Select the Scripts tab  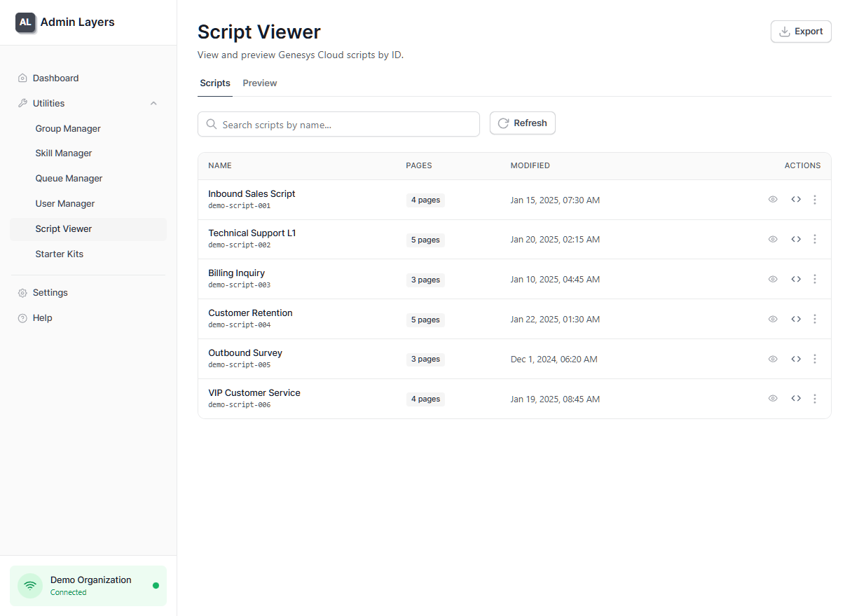pyautogui.click(x=214, y=83)
